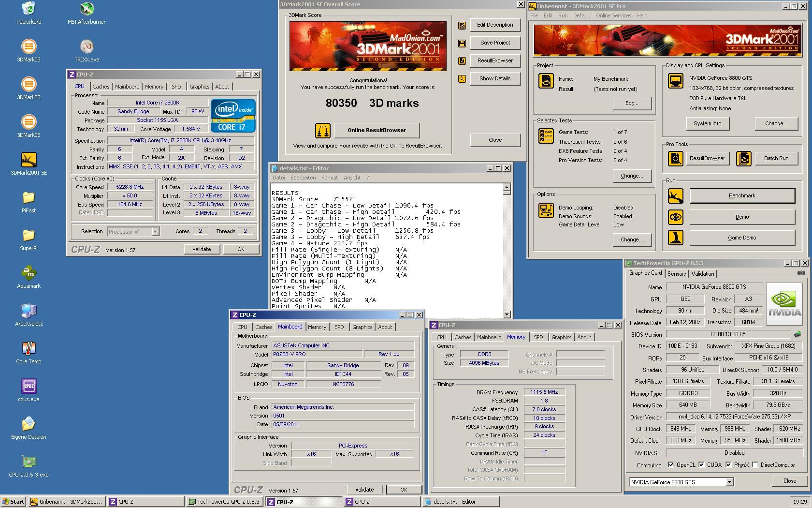Switch to TechPowerUp GPU-Z taskbar item
The width and height of the screenshot is (812, 508).
coord(224,502)
